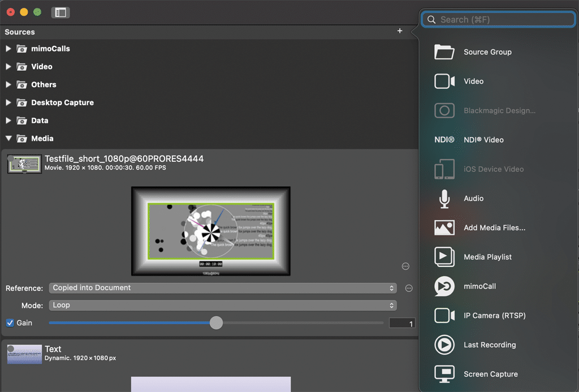Open the Mode Loop dropdown
This screenshot has height=392, width=579.
pos(223,305)
